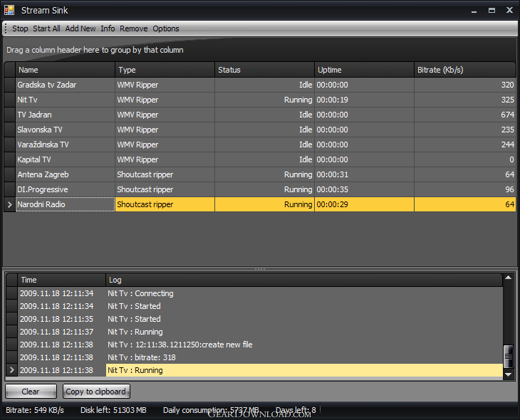Open the Info toolbar item
Image resolution: width=520 pixels, height=420 pixels.
click(108, 28)
